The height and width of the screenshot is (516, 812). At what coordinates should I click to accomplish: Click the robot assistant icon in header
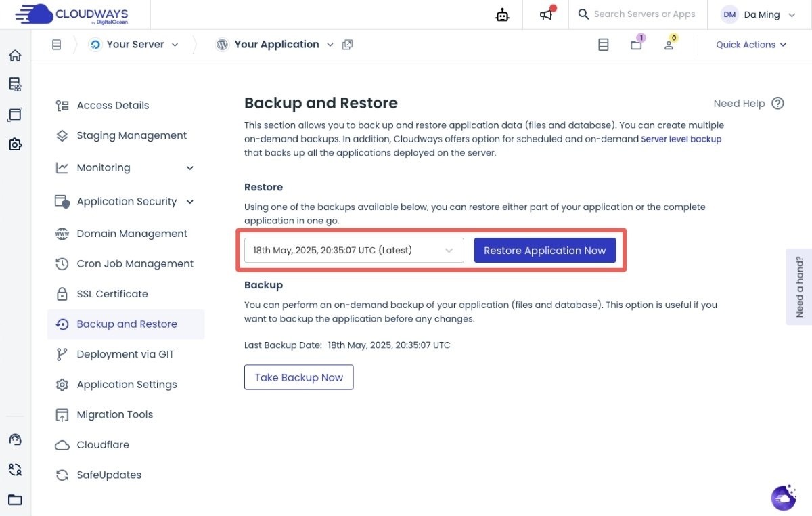(502, 15)
